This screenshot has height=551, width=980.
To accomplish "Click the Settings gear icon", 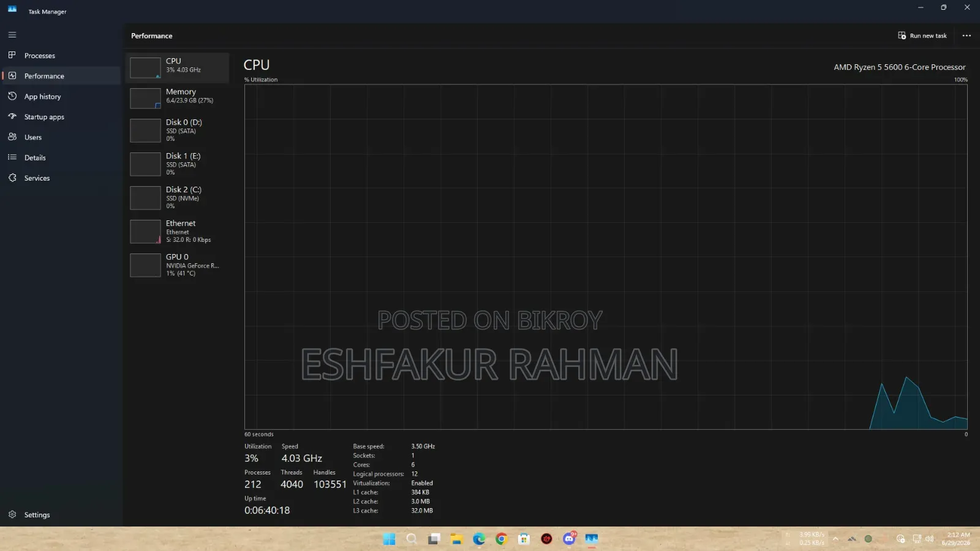I will (12, 514).
